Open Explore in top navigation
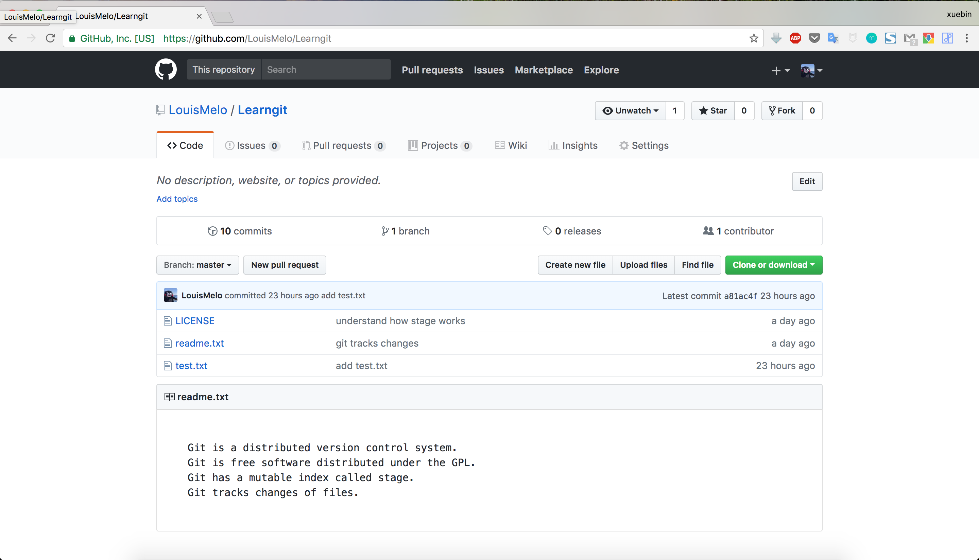This screenshot has height=560, width=979. click(x=601, y=70)
